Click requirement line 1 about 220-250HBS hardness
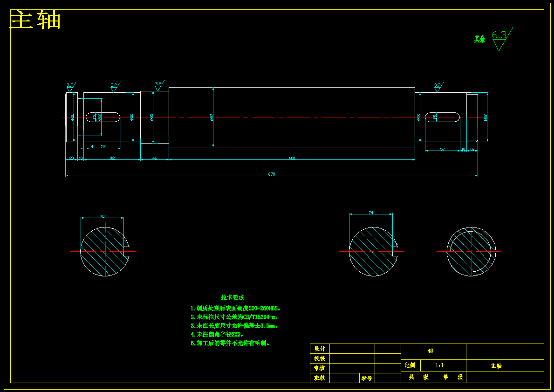554x392 pixels. [x=236, y=308]
